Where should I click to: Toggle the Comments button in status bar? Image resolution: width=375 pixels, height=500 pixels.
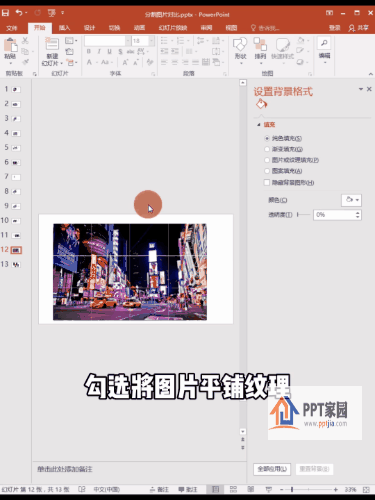click(x=188, y=489)
